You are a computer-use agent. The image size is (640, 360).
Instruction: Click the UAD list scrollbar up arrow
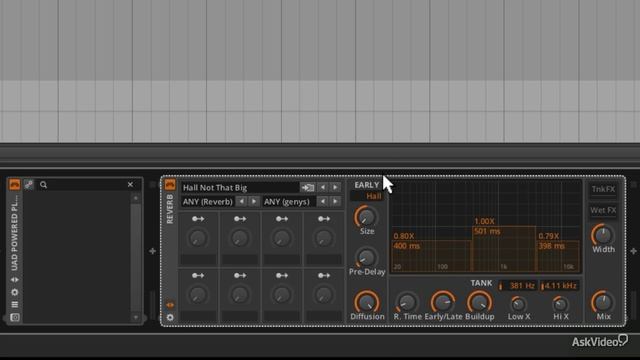click(136, 198)
